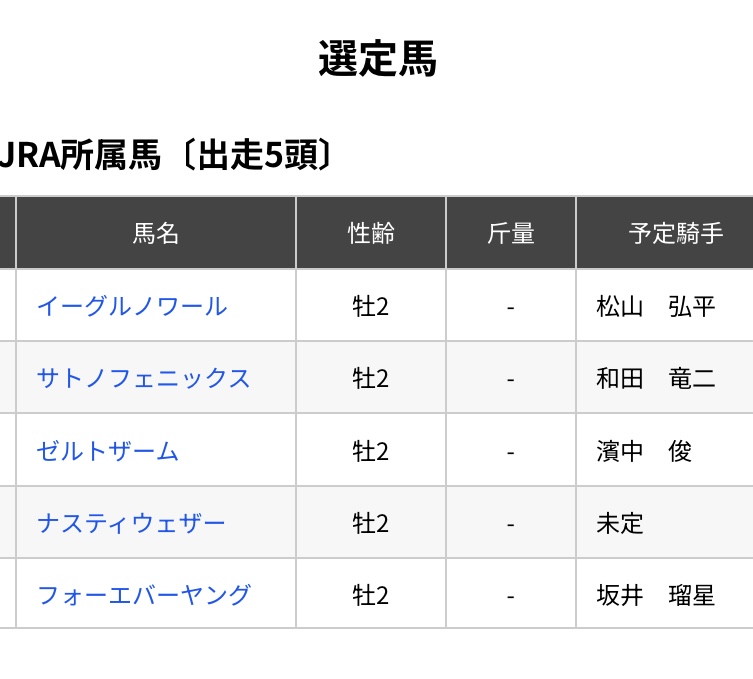Click the 斤量 column header
The width and height of the screenshot is (753, 679).
(511, 234)
